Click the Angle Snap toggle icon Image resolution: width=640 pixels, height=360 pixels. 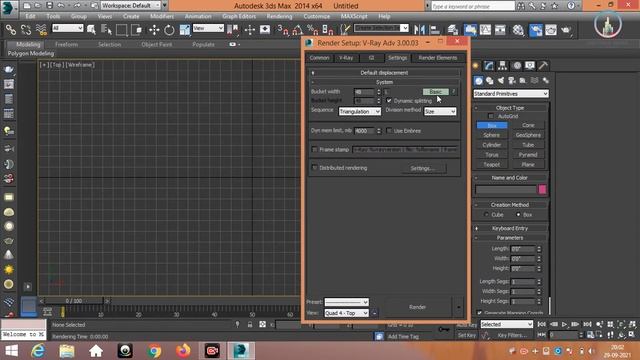click(298, 30)
